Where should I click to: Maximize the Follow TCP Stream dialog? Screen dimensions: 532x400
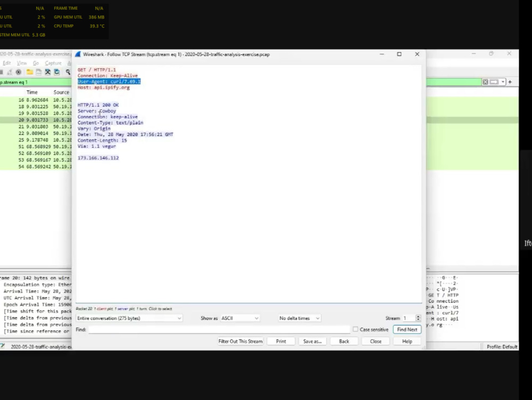400,54
